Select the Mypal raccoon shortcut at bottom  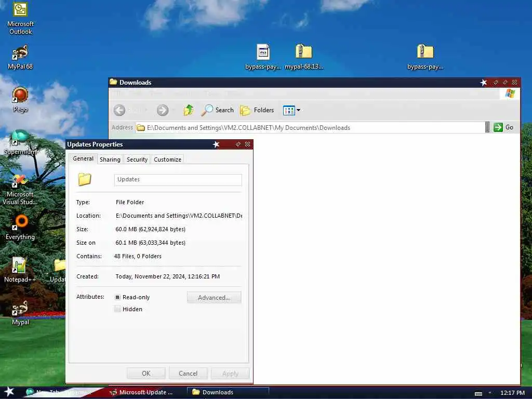point(20,313)
